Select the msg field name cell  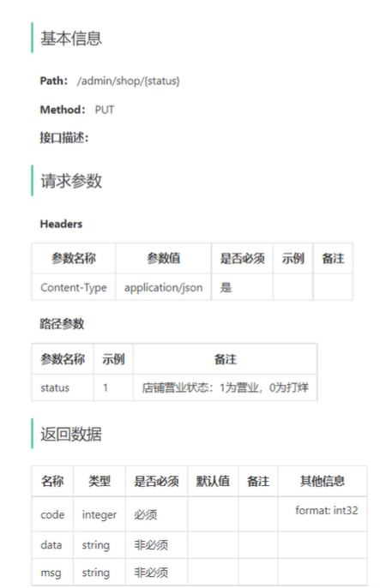[52, 573]
